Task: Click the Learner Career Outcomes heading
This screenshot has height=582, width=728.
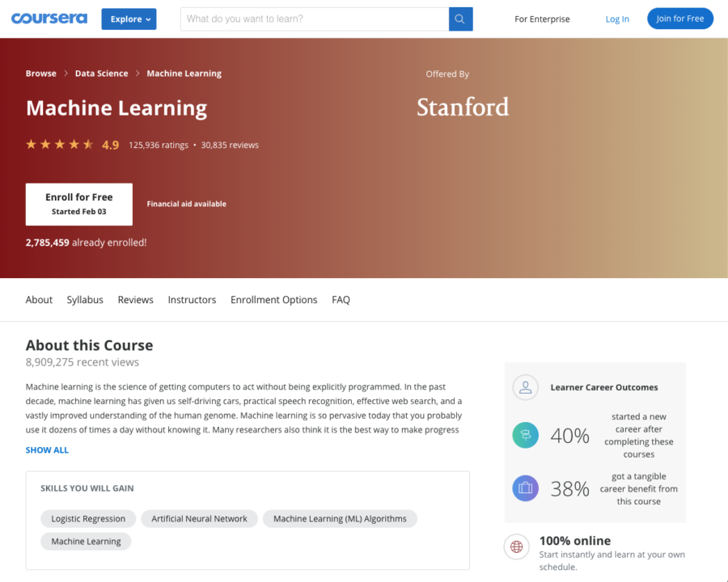Action: 604,387
